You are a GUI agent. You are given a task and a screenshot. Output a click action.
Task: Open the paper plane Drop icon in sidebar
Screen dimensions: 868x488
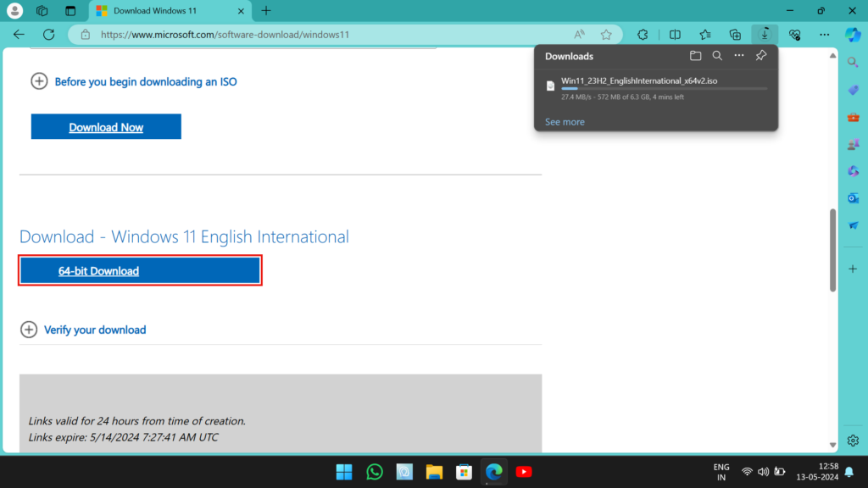[x=853, y=225]
